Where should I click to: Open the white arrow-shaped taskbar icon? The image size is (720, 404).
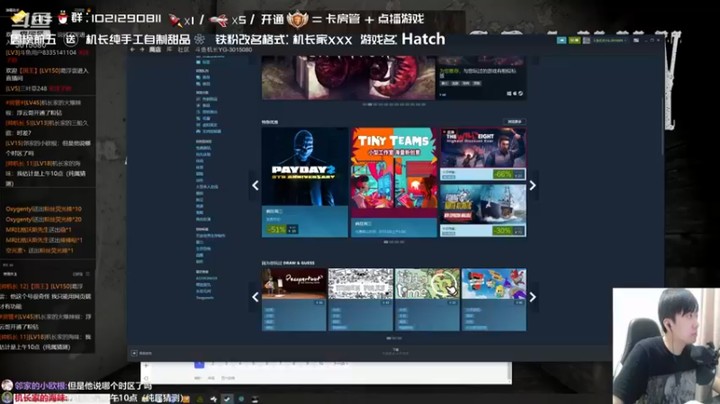(214, 399)
